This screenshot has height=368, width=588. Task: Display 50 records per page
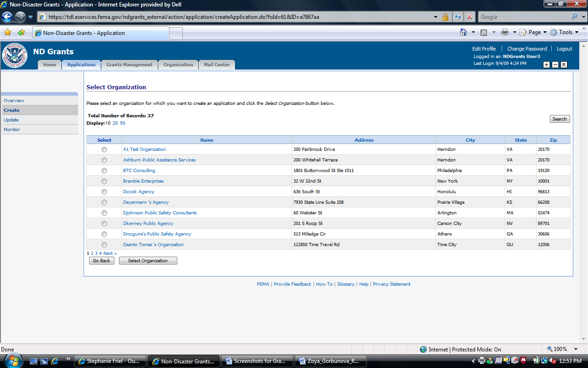pos(123,123)
